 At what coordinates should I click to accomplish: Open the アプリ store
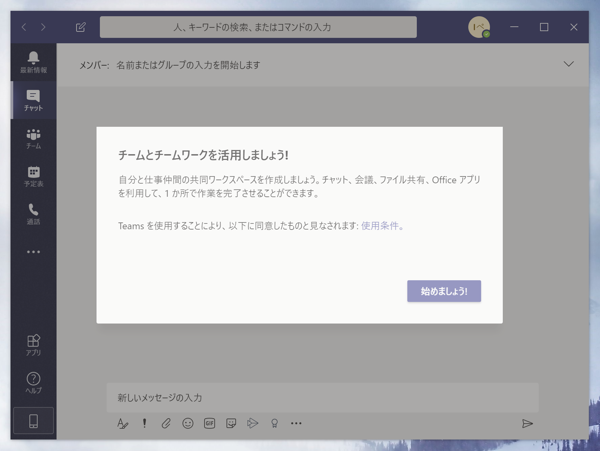pos(33,345)
